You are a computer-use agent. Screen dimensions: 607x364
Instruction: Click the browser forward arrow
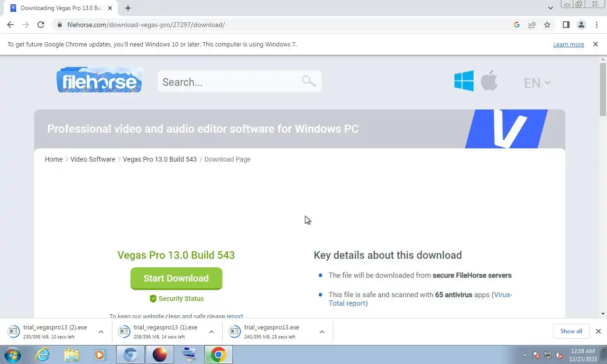pyautogui.click(x=26, y=25)
